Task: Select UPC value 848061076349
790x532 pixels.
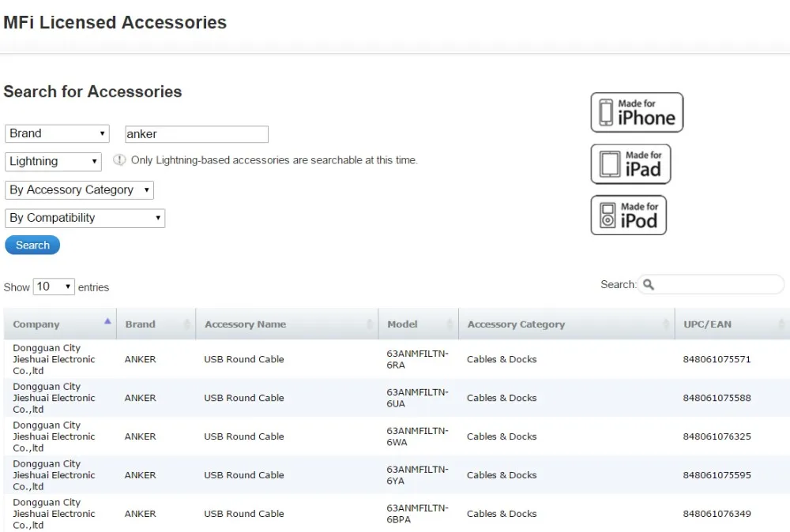Action: click(x=717, y=514)
